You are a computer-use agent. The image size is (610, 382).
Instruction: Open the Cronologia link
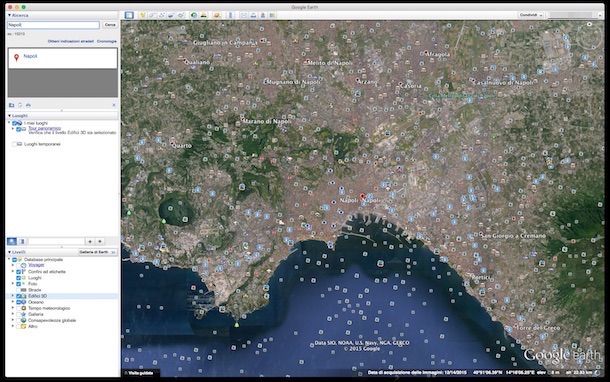(x=107, y=41)
